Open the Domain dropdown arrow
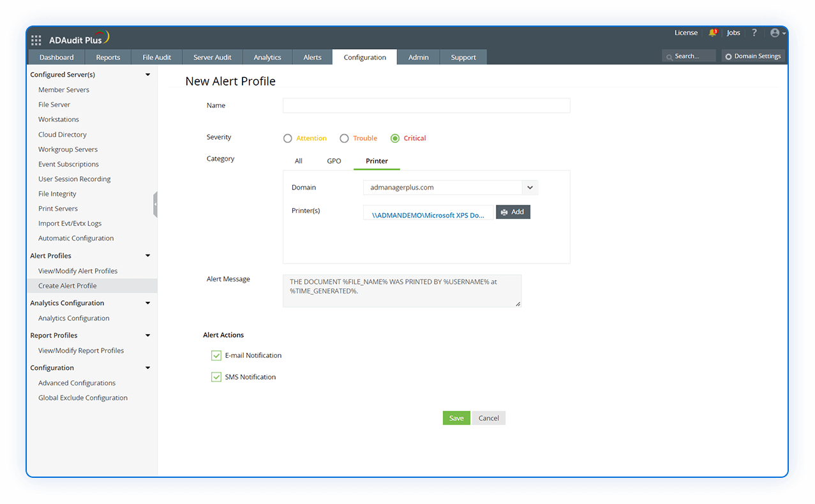The width and height of the screenshot is (815, 504). pyautogui.click(x=530, y=188)
